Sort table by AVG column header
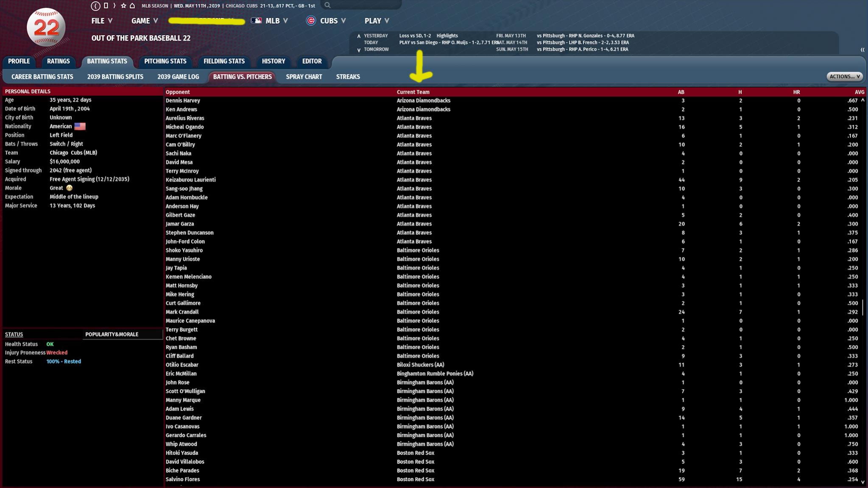This screenshot has height=488, width=868. 859,92
